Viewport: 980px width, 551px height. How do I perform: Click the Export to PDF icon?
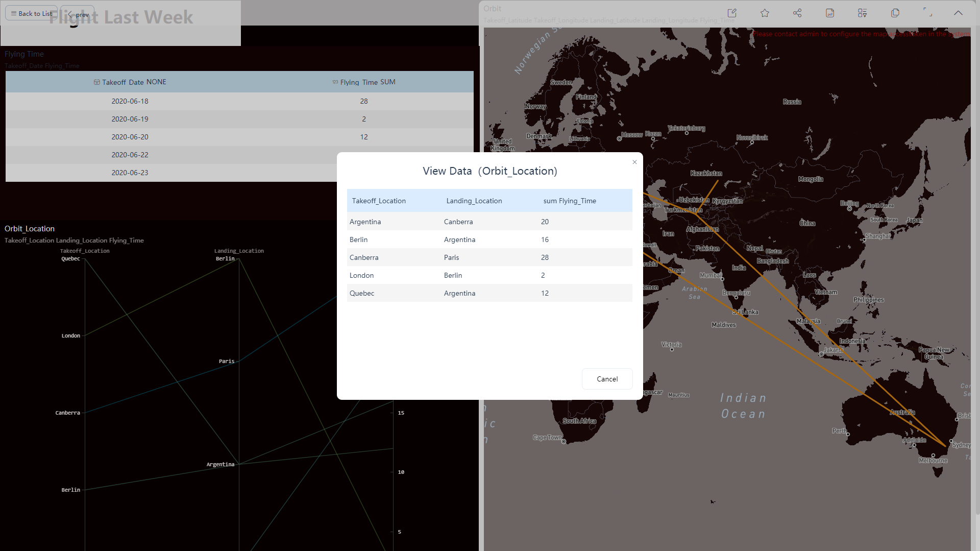coord(830,13)
